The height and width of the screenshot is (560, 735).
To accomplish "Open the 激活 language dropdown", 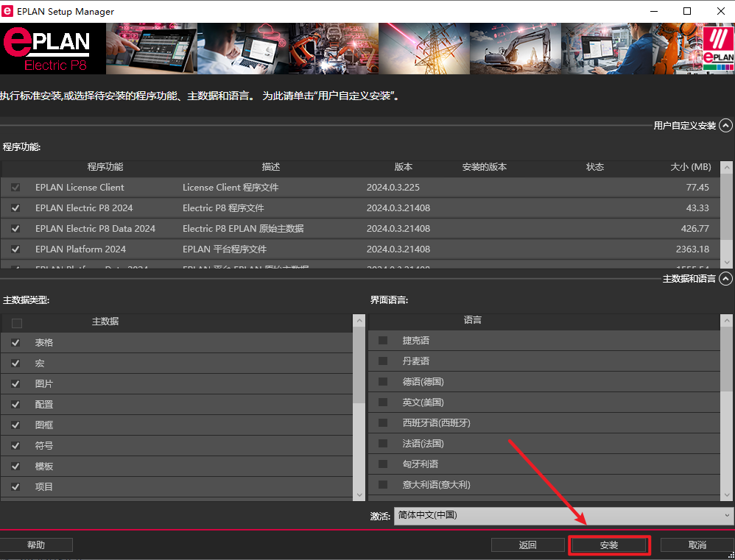I will tap(563, 515).
